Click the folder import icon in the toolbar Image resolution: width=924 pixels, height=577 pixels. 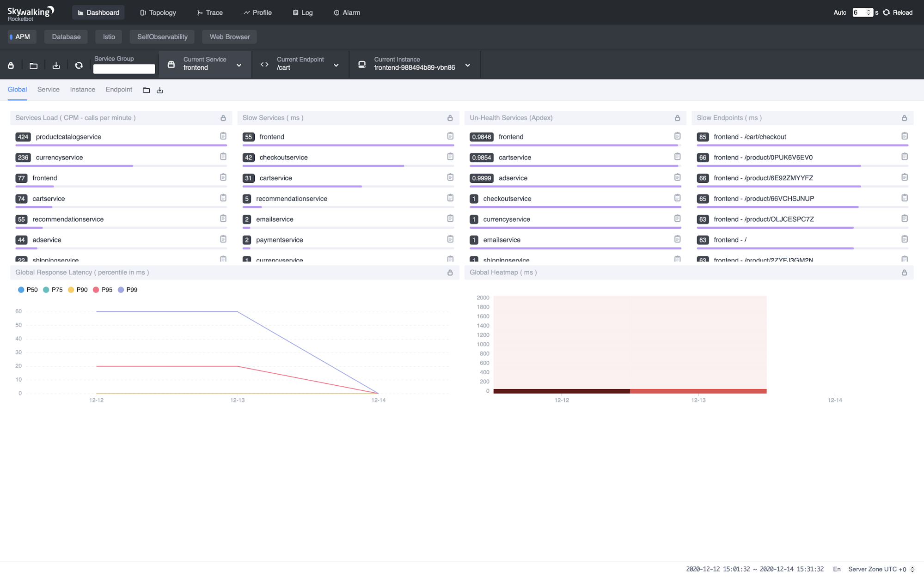click(33, 66)
